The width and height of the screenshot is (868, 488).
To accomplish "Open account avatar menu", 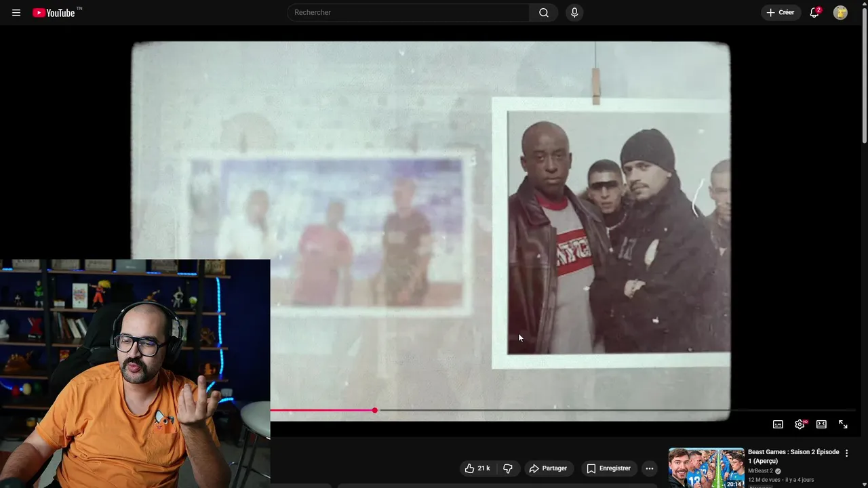I will 840,12.
